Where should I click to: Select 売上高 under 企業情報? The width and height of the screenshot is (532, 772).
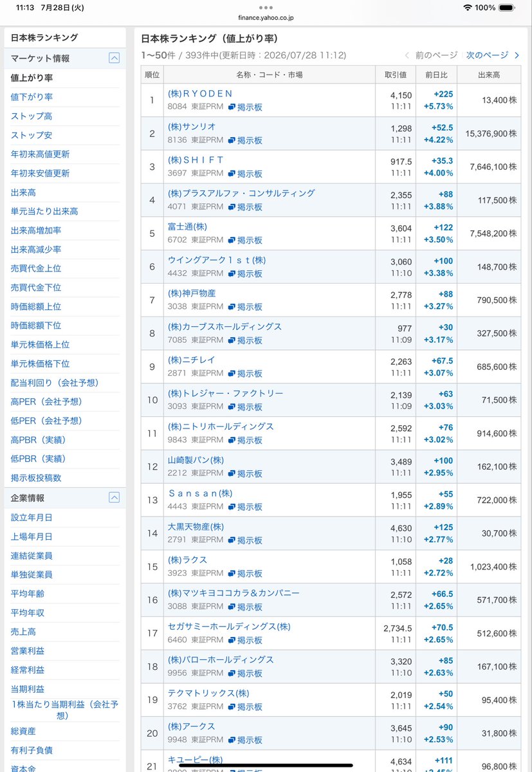(23, 632)
